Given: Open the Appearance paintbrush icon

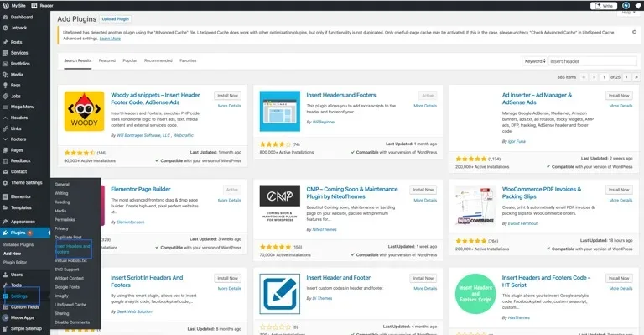Looking at the screenshot, I should pos(5,222).
